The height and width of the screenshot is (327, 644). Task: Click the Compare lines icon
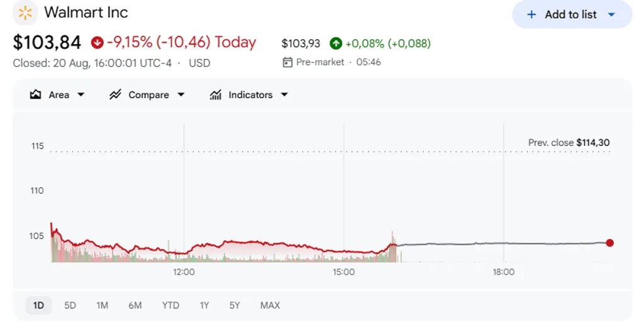[x=115, y=95]
